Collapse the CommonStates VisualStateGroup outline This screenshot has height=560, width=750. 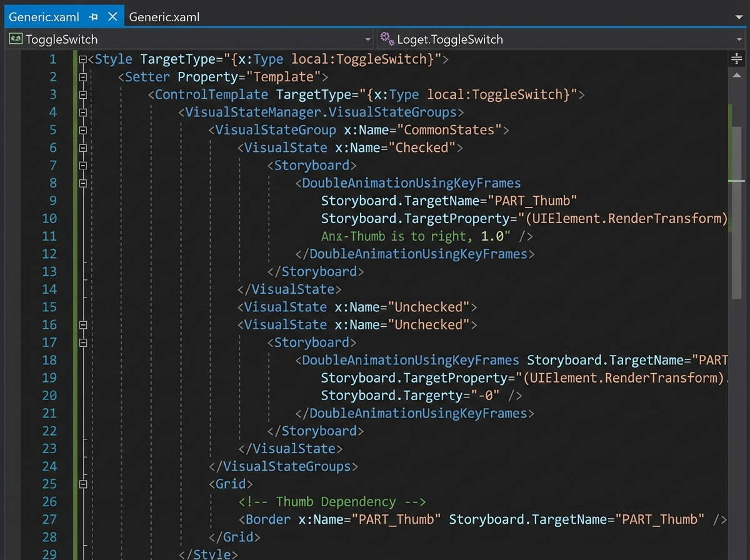coord(82,130)
